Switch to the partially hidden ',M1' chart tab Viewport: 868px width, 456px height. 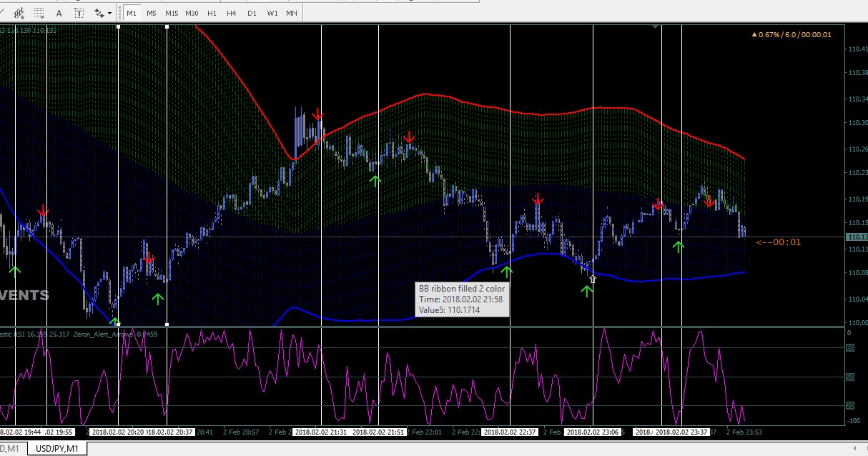12,448
